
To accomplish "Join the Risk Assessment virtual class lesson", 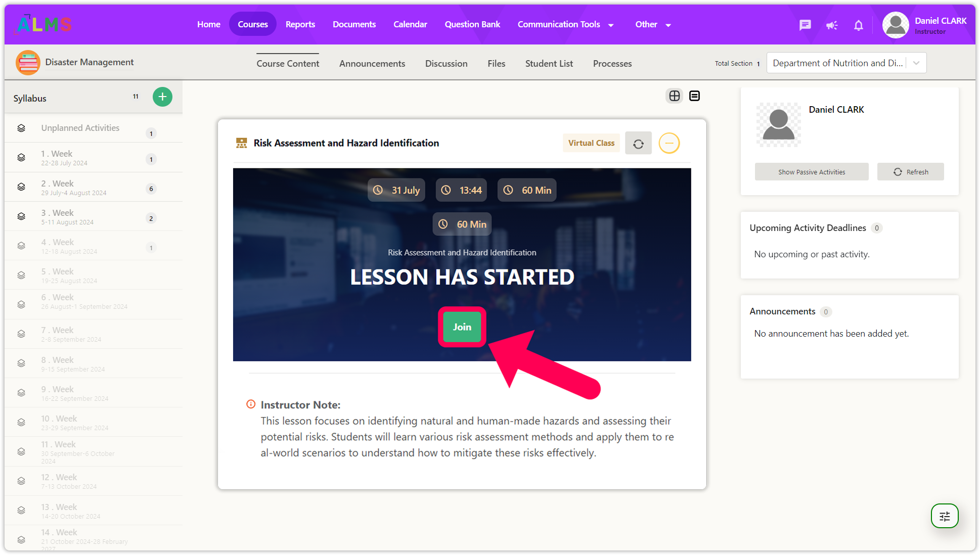I will tap(462, 327).
